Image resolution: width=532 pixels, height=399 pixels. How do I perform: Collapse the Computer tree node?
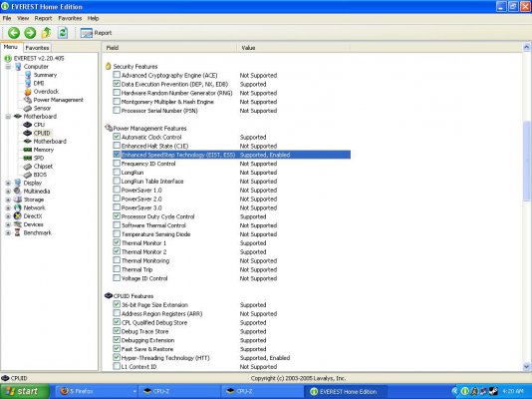(x=8, y=67)
